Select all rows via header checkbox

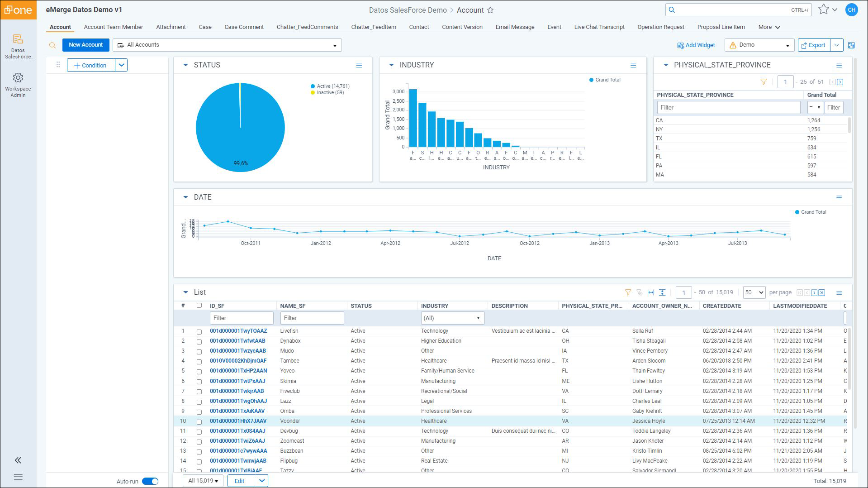(199, 306)
